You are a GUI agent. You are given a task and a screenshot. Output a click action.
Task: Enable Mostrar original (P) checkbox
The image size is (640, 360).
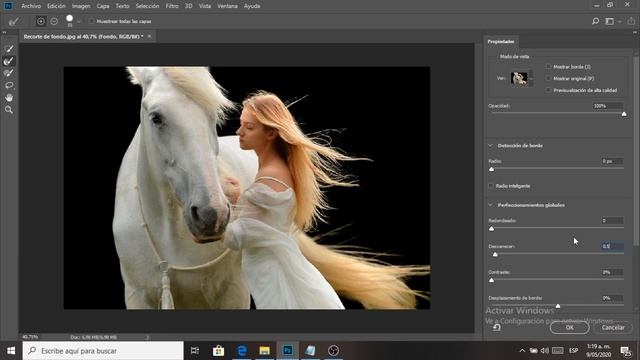tap(548, 78)
